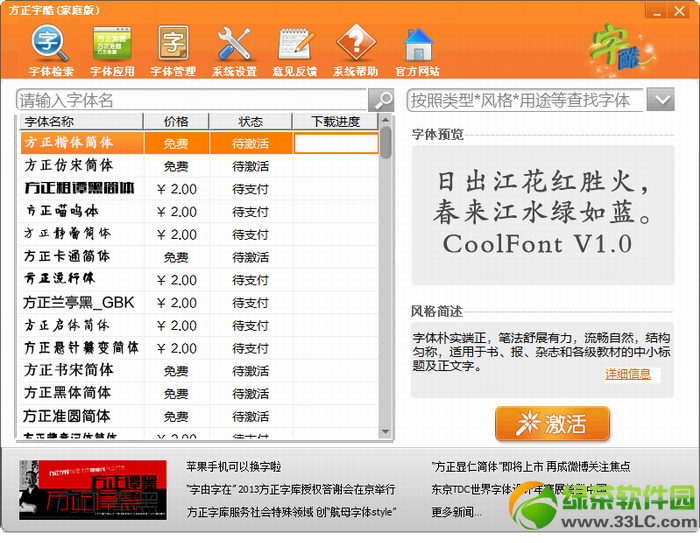Open news link 2013方正字库授权答谢会在京举行
The width and height of the screenshot is (700, 543).
coord(291,489)
